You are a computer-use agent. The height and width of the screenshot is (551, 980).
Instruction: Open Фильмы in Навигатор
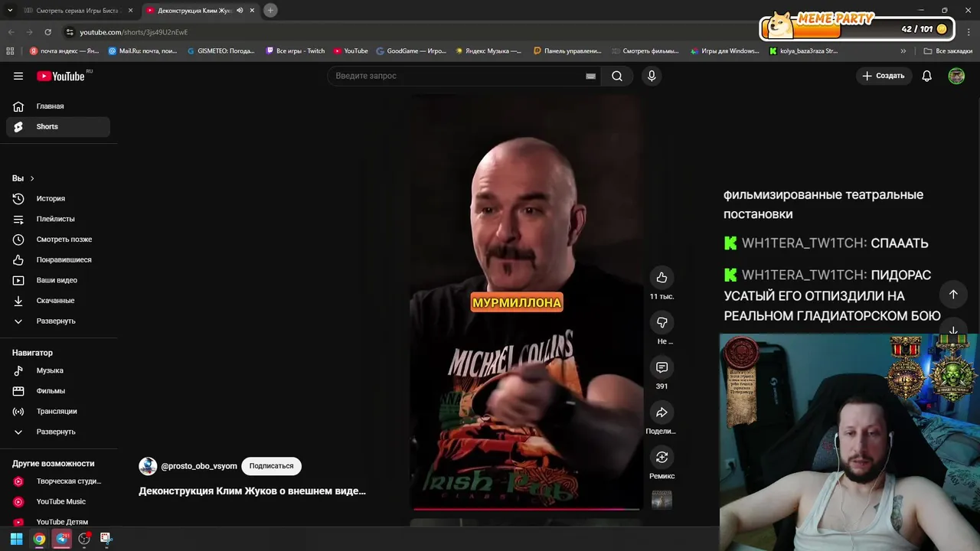(58, 391)
